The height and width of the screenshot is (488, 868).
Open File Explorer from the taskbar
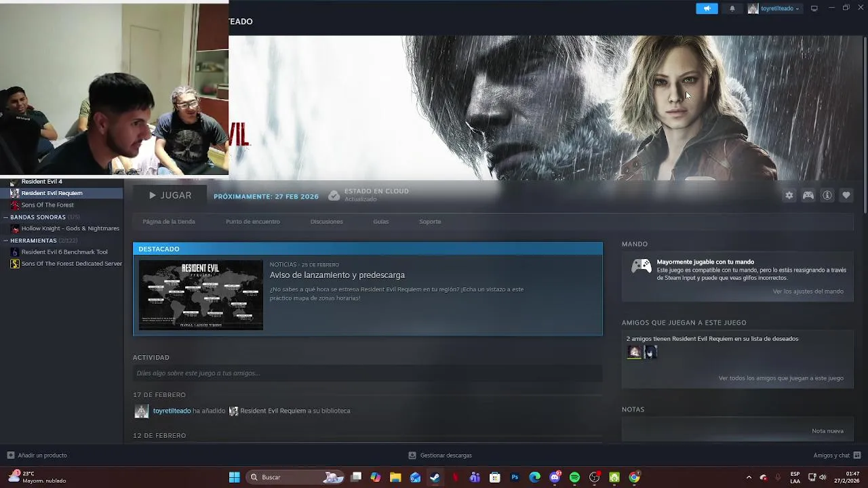[395, 477]
